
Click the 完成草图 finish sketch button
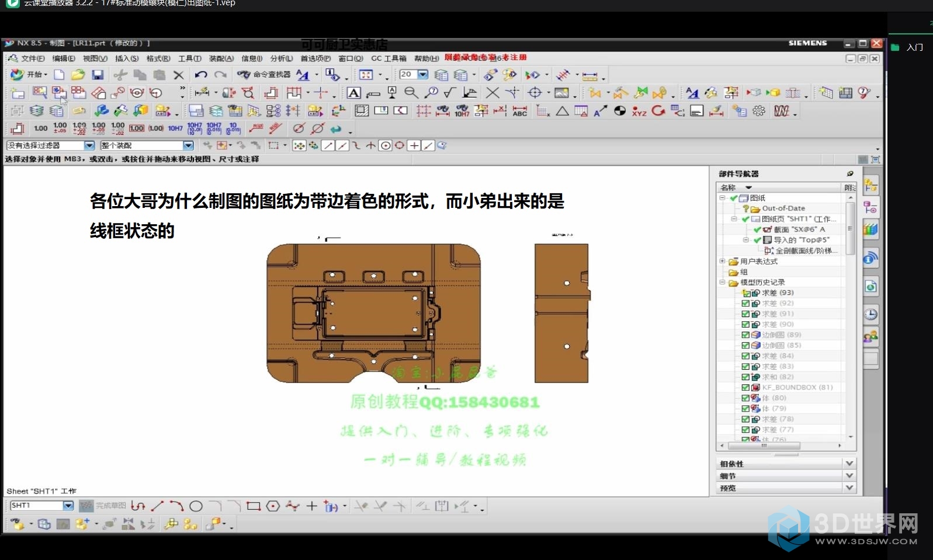[x=102, y=506]
